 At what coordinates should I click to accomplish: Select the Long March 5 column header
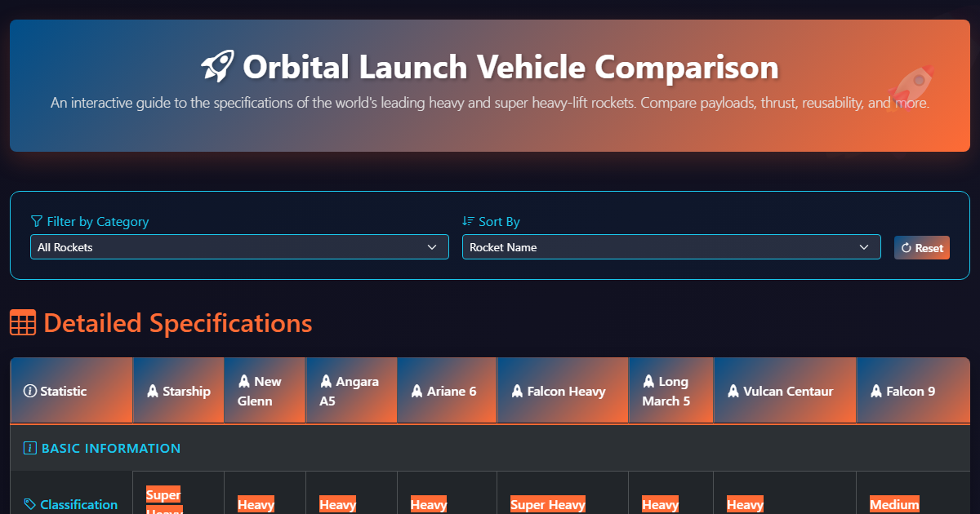pyautogui.click(x=671, y=391)
